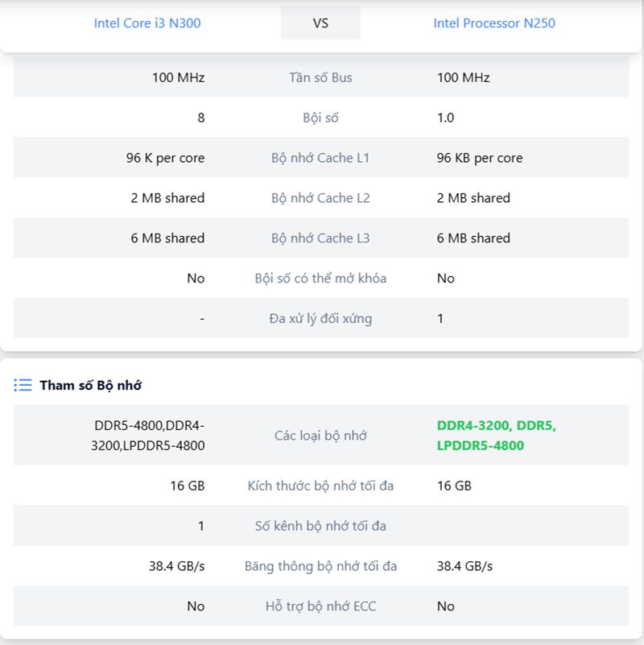The width and height of the screenshot is (644, 645).
Task: Click the Đa xử lý đối xứng label
Action: 320,319
